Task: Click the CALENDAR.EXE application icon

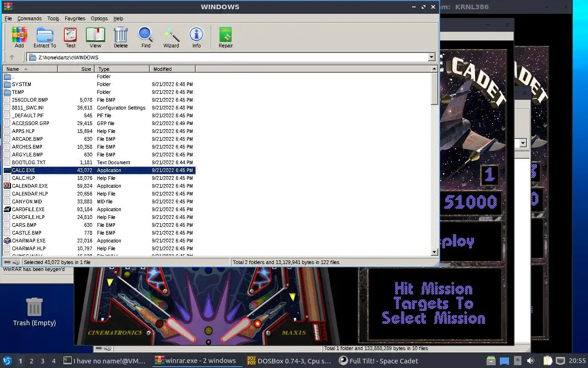Action: (7, 186)
